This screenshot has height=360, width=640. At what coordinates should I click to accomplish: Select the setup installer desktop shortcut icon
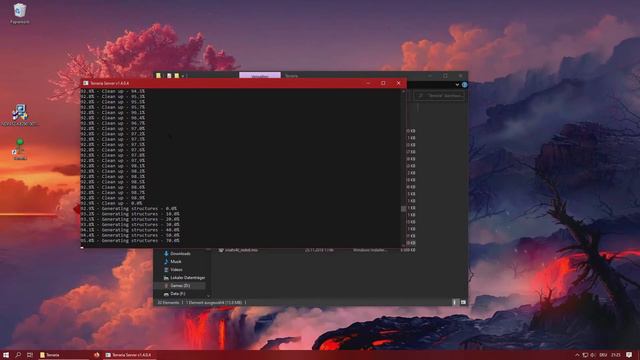[20, 112]
